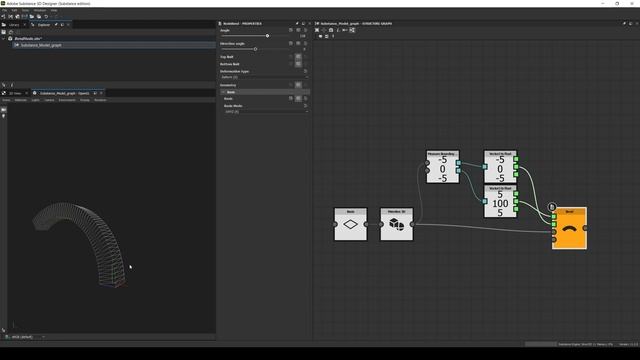Click the second icon in second graph toolbar row
The width and height of the screenshot is (640, 360).
[x=327, y=36]
